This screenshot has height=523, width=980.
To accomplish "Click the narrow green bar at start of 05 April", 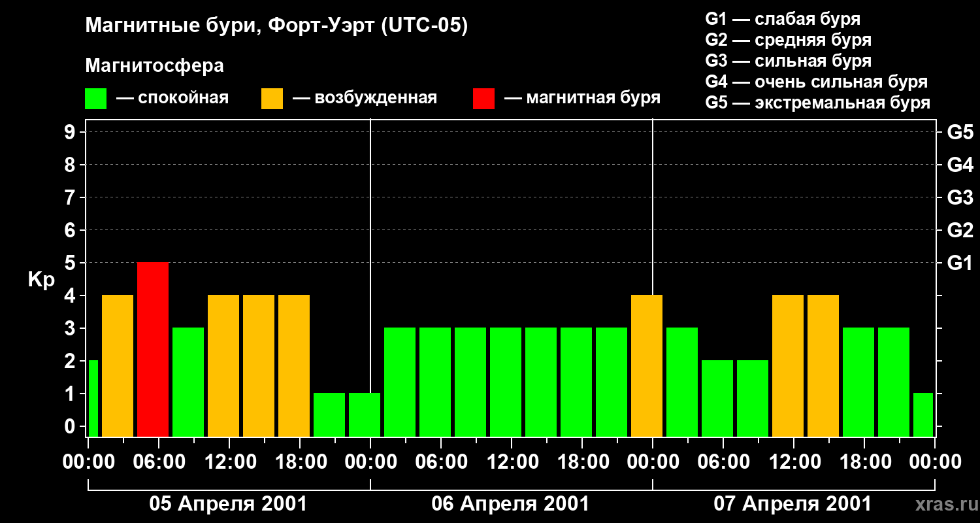I will [x=93, y=398].
